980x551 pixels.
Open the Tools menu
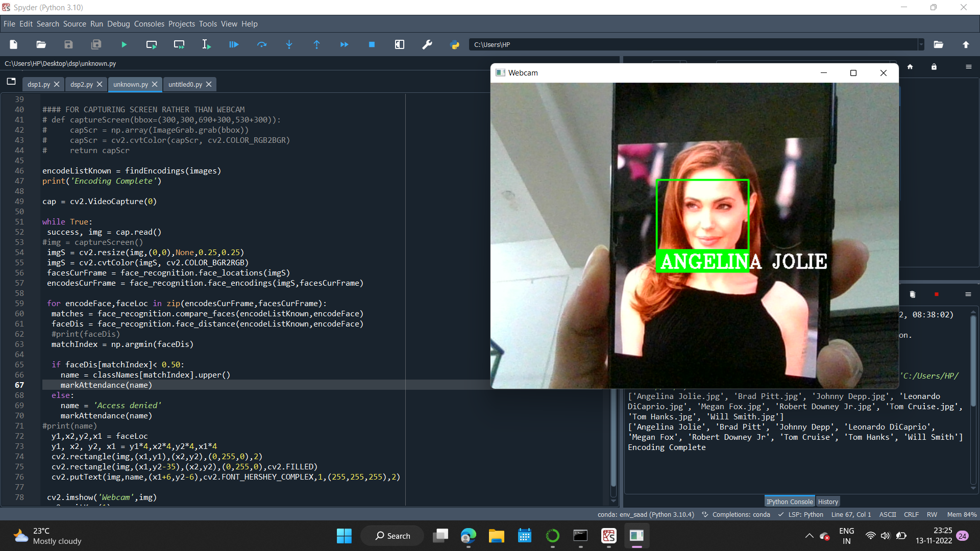click(x=208, y=24)
